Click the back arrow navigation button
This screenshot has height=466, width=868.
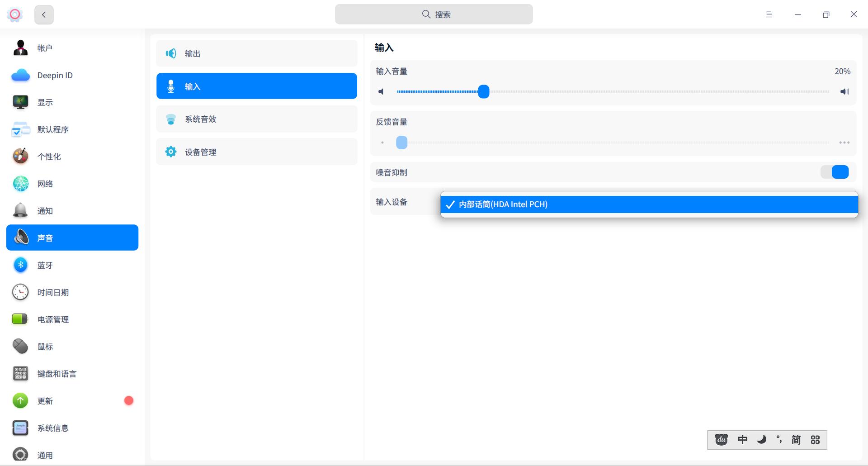point(43,14)
